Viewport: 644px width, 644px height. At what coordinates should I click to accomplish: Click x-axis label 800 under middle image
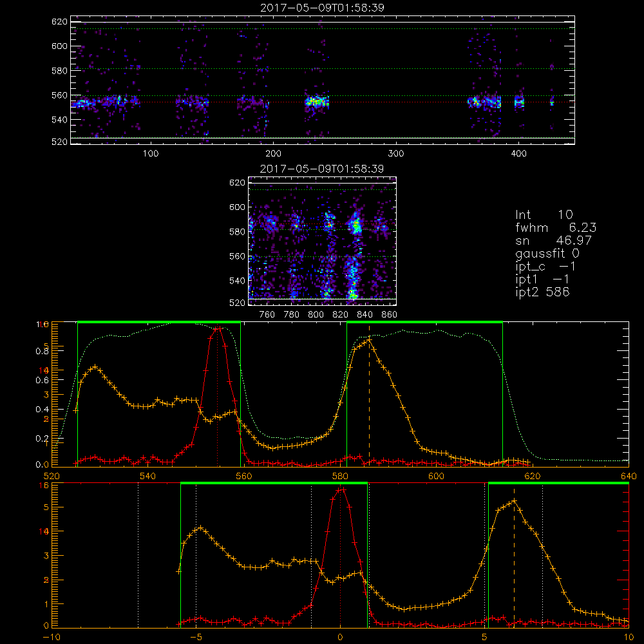click(x=316, y=315)
